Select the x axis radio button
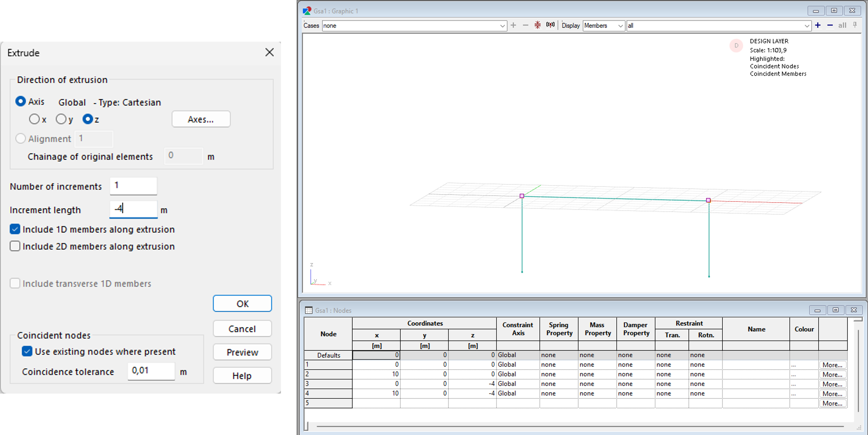The image size is (868, 435). pyautogui.click(x=34, y=119)
